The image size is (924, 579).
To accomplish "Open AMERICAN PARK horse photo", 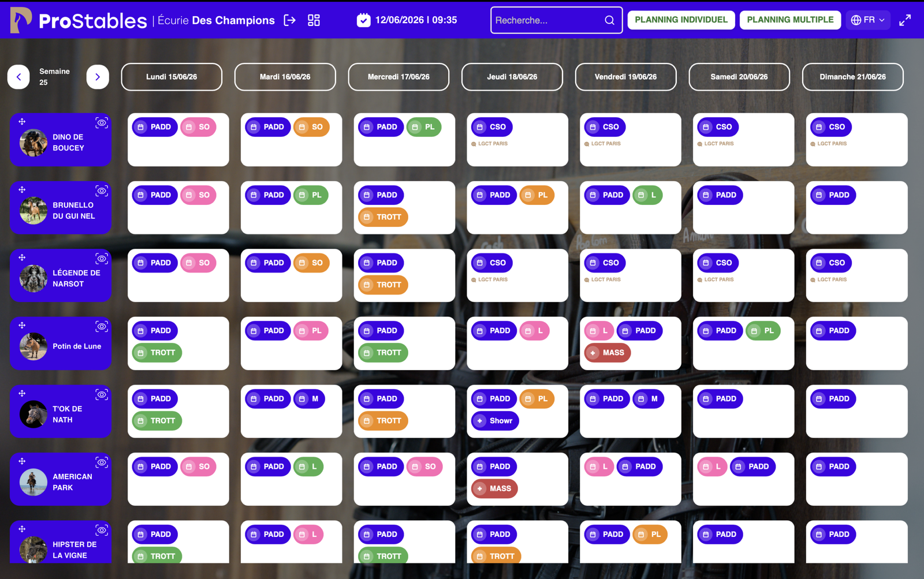I will pos(33,482).
